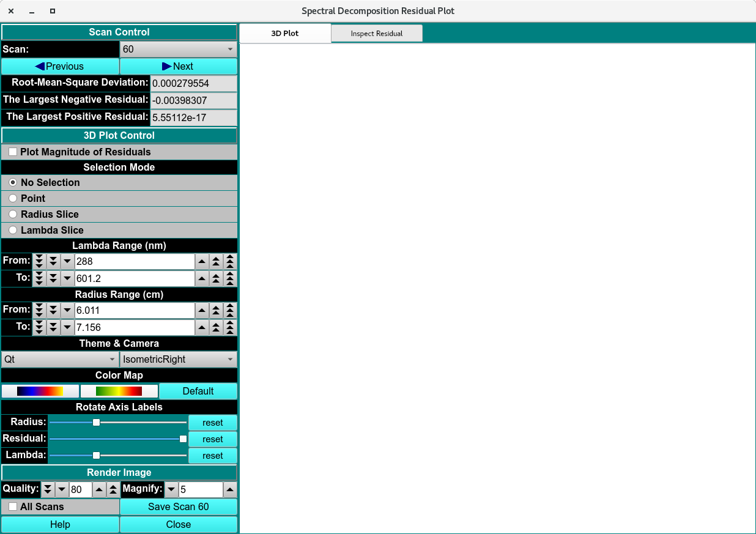The height and width of the screenshot is (534, 756).
Task: Click triple-down arrow of Lambda Range To
Action: click(39, 278)
